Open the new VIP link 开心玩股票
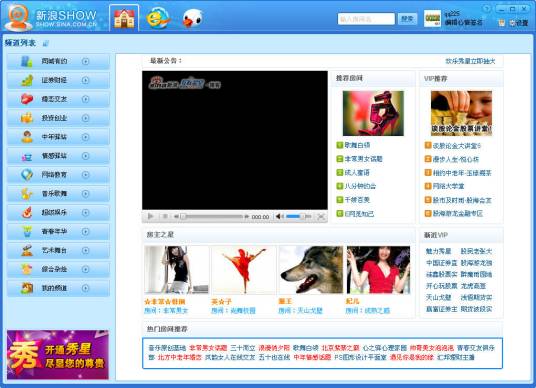536x388 pixels. [x=441, y=286]
